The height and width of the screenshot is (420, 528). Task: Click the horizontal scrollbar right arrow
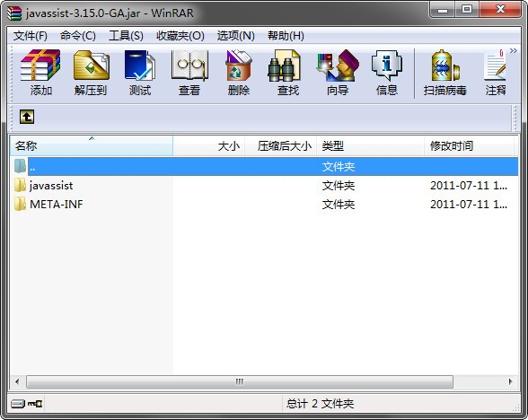510,381
